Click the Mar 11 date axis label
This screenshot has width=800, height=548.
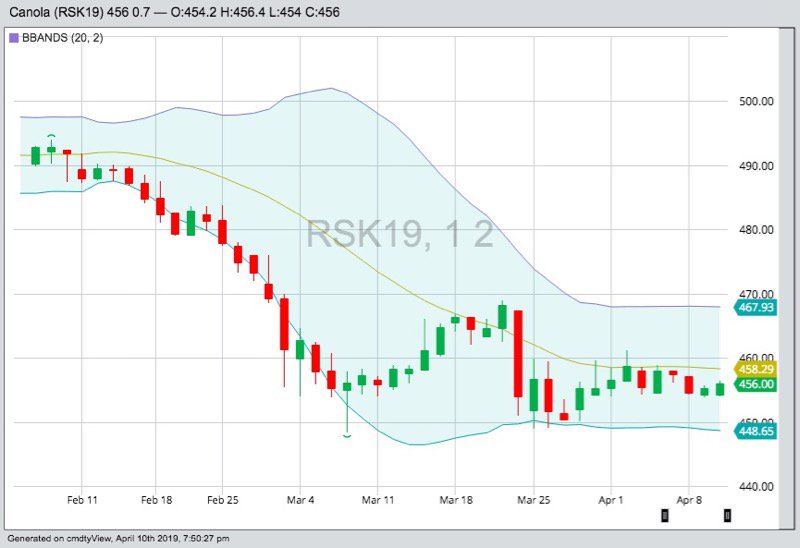[378, 500]
